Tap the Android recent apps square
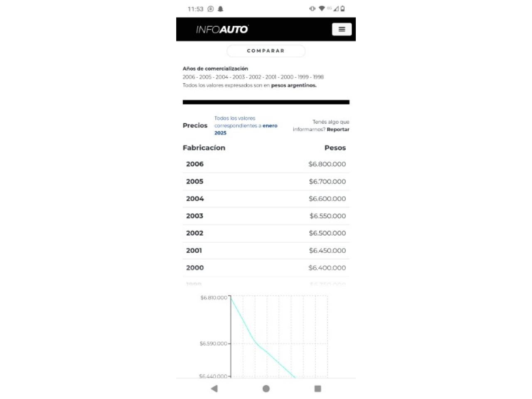 tap(318, 389)
